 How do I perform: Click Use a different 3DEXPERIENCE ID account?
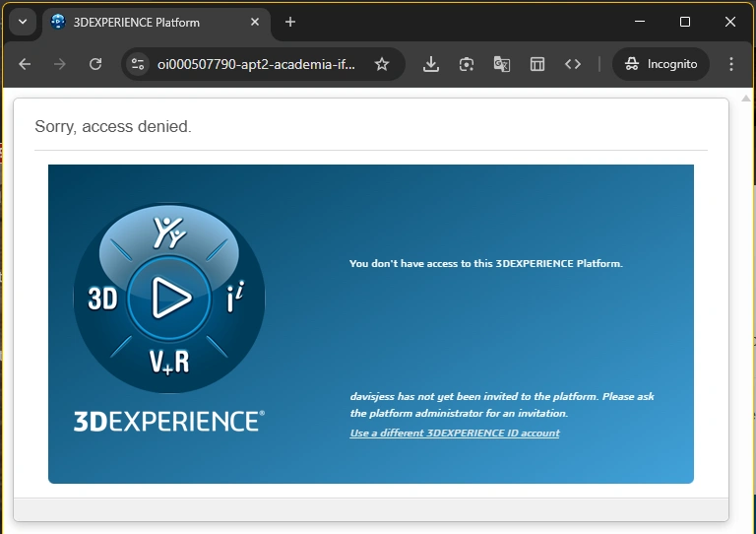tap(455, 433)
